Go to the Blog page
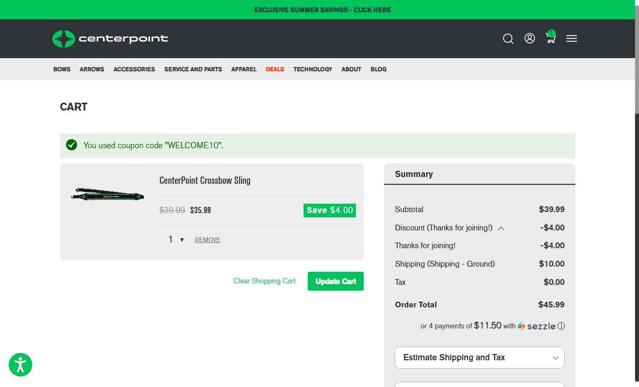The image size is (639, 387). tap(378, 69)
